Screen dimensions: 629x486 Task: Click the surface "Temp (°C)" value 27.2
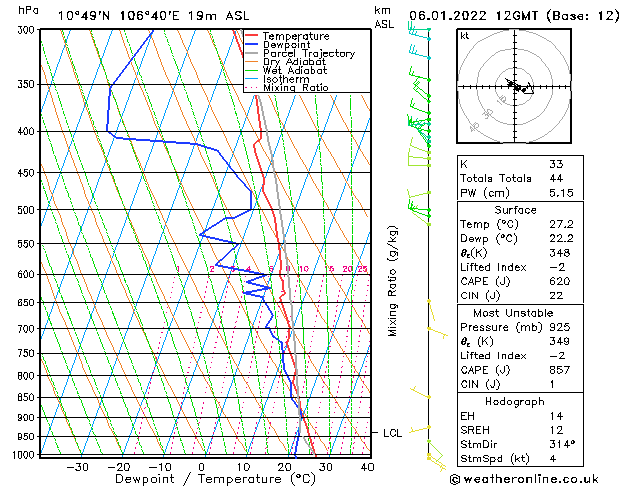click(562, 224)
